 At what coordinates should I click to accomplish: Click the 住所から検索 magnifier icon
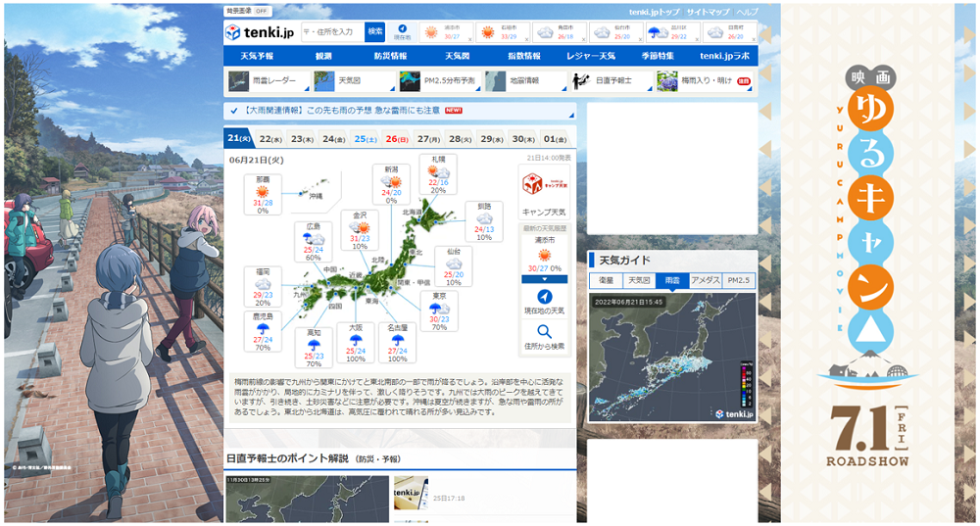click(544, 331)
